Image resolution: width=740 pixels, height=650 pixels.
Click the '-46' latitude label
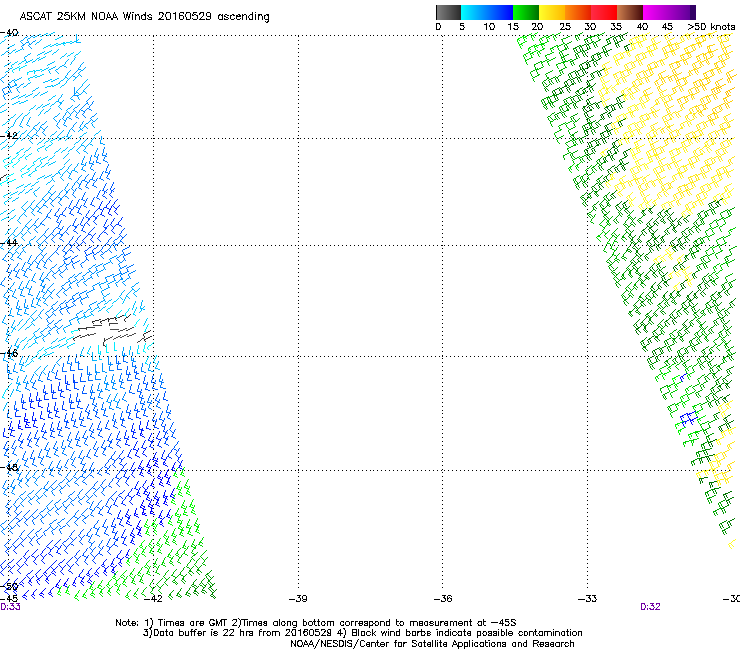pyautogui.click(x=9, y=353)
